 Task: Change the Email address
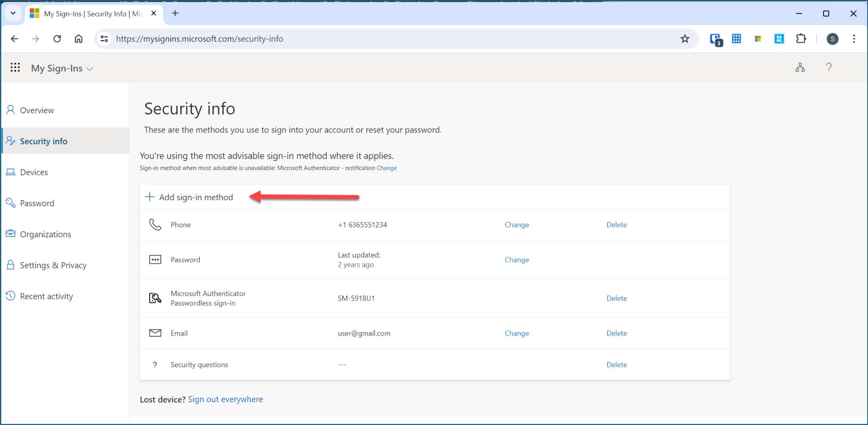[517, 333]
